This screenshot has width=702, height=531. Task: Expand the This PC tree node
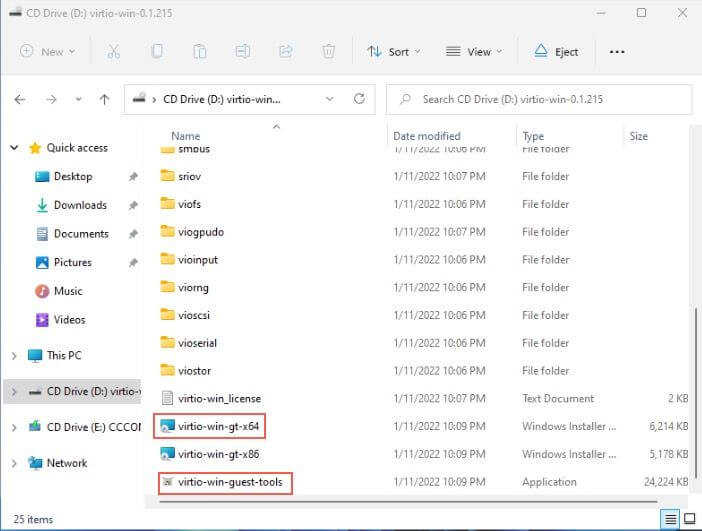(13, 355)
